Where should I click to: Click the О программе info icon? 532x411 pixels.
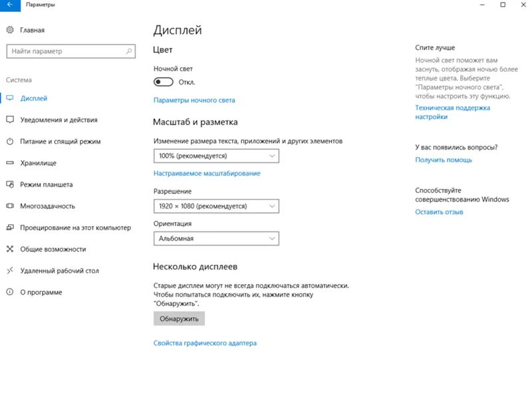pos(10,292)
